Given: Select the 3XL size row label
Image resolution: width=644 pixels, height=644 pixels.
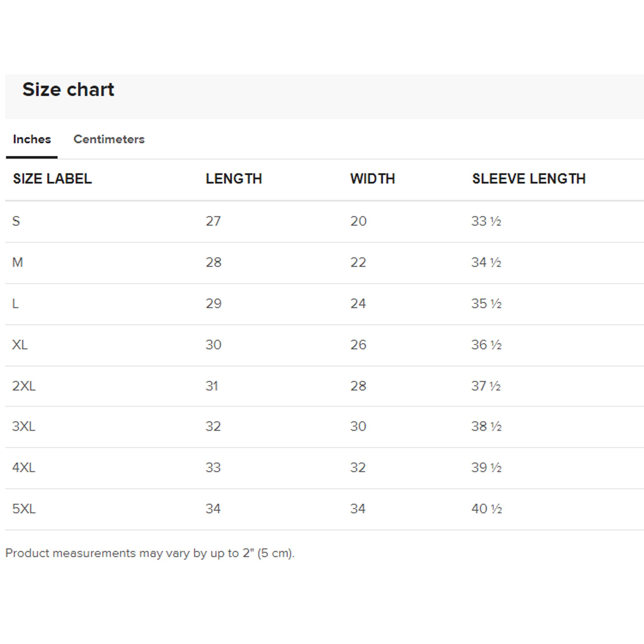Looking at the screenshot, I should [x=24, y=426].
